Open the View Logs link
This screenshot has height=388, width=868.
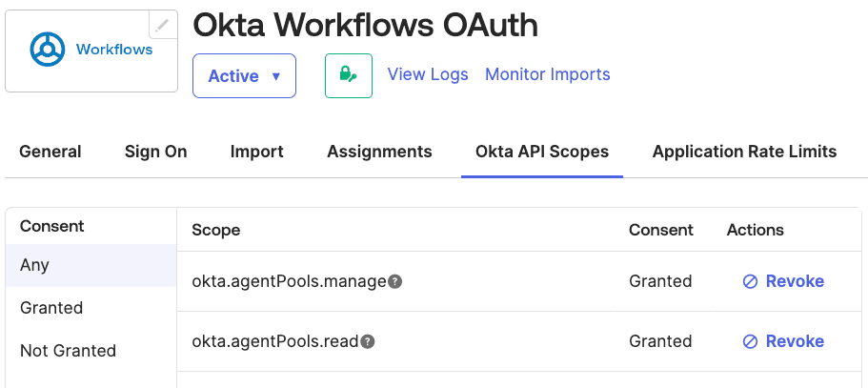pyautogui.click(x=428, y=74)
